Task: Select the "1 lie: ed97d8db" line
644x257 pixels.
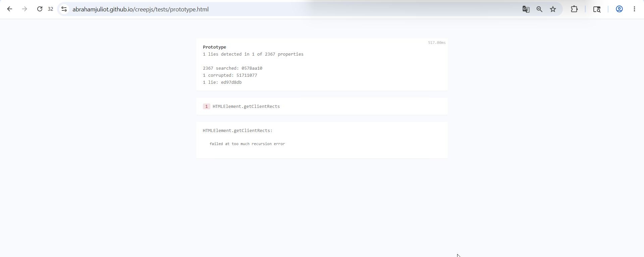Action: pos(222,82)
